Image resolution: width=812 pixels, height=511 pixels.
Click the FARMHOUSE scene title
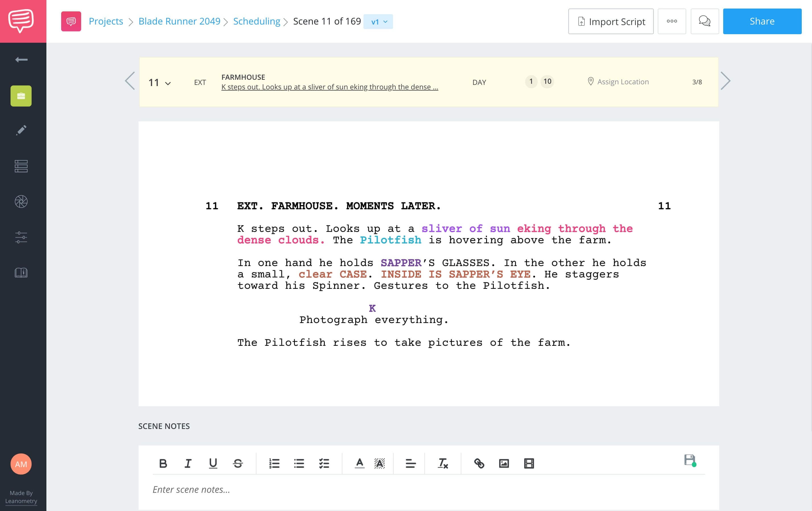point(243,77)
